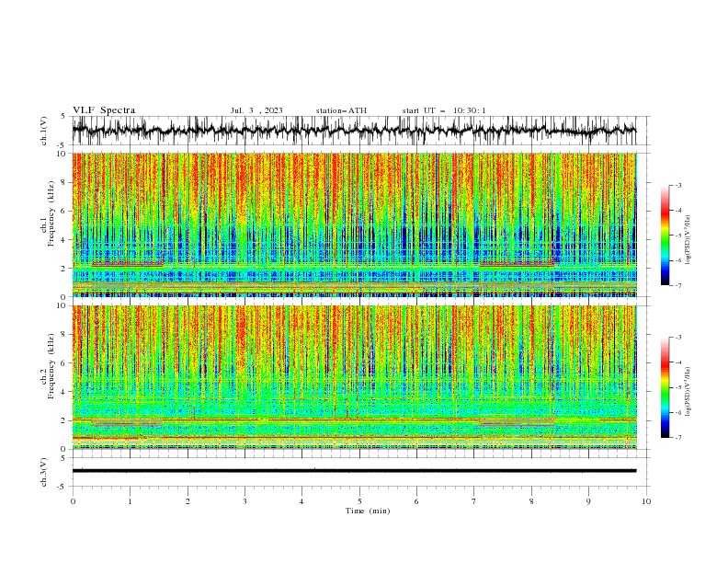This screenshot has height=563, width=728.
Task: Click the ch.1 spectrogram plot area
Action: pyautogui.click(x=354, y=224)
